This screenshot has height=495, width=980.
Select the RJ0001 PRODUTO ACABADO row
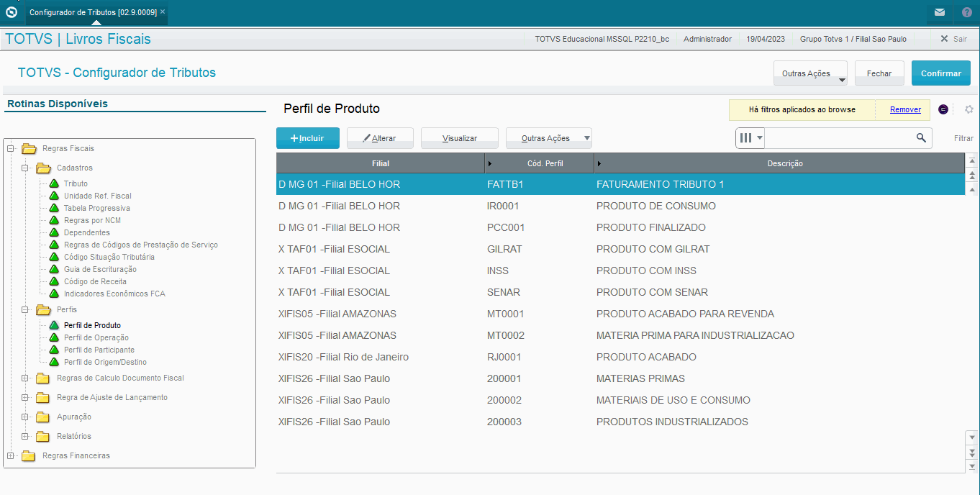click(620, 357)
